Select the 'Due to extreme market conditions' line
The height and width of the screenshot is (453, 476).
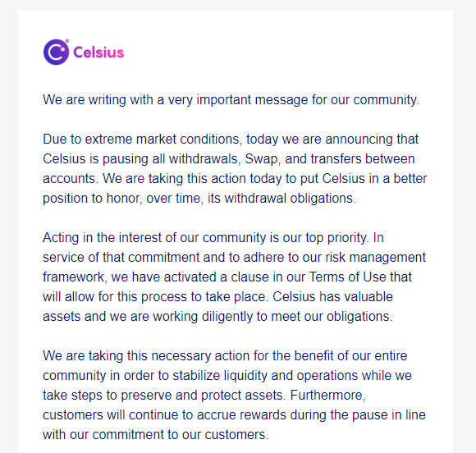coord(231,140)
